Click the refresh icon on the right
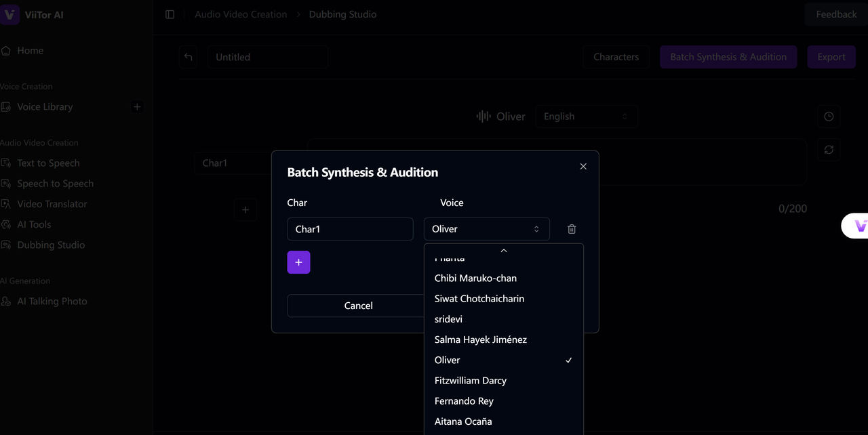Image resolution: width=868 pixels, height=435 pixels. point(829,150)
